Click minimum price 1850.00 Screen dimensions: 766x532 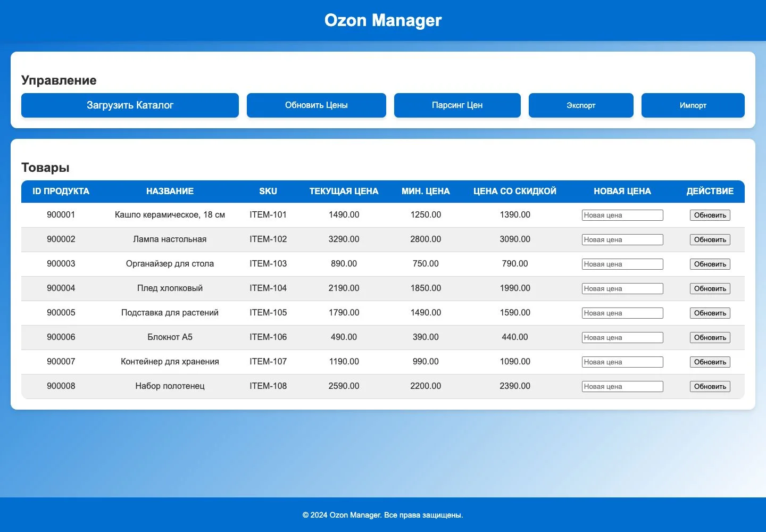click(426, 288)
